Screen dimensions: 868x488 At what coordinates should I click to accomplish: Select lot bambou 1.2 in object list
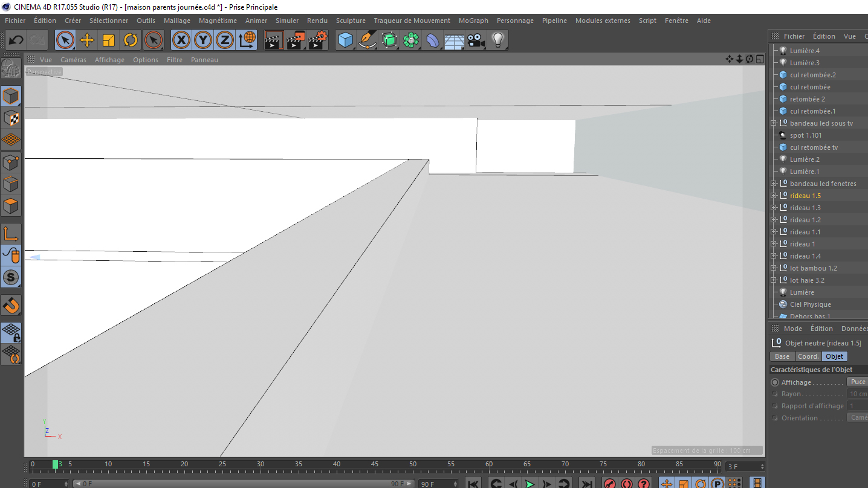coord(813,268)
